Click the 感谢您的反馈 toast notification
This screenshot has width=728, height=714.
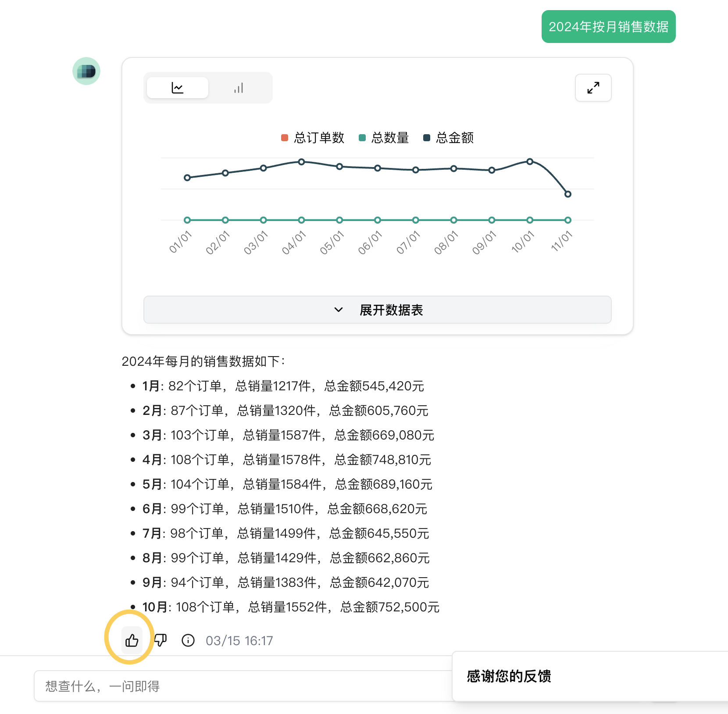pyautogui.click(x=509, y=676)
